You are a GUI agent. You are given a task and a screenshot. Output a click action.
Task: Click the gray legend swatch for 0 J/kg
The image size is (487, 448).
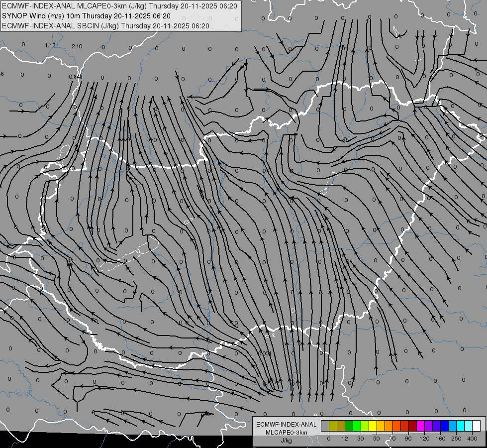pos(325,426)
